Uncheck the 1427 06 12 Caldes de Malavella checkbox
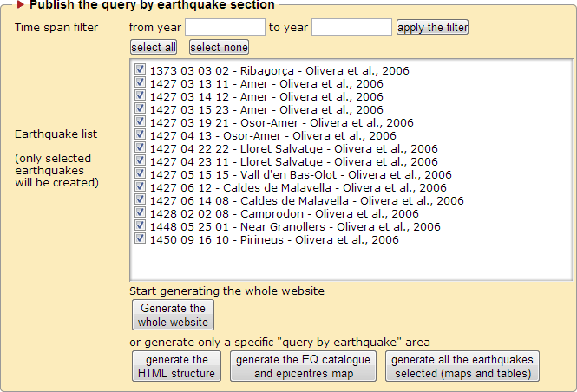Viewport: 577px width, 392px height. click(141, 187)
